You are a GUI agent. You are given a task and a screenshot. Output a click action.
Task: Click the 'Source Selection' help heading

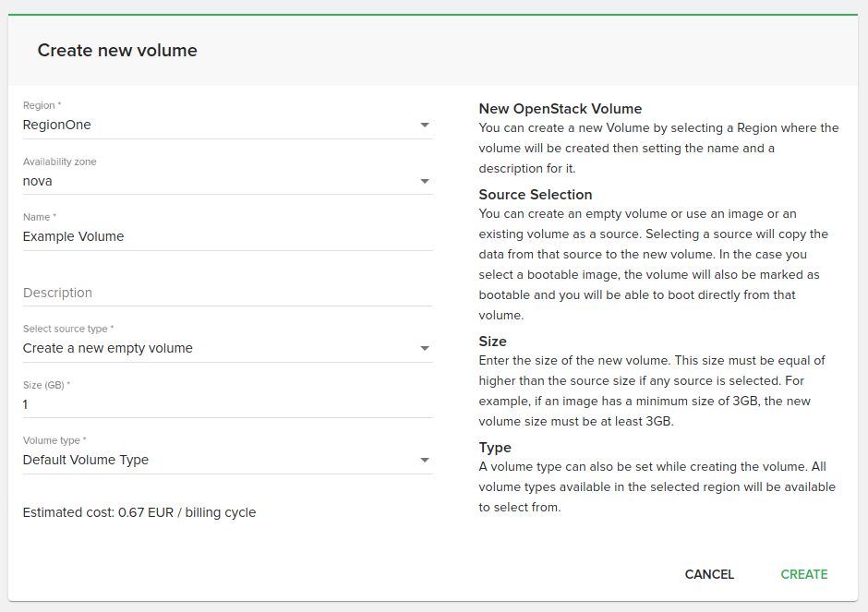[536, 194]
